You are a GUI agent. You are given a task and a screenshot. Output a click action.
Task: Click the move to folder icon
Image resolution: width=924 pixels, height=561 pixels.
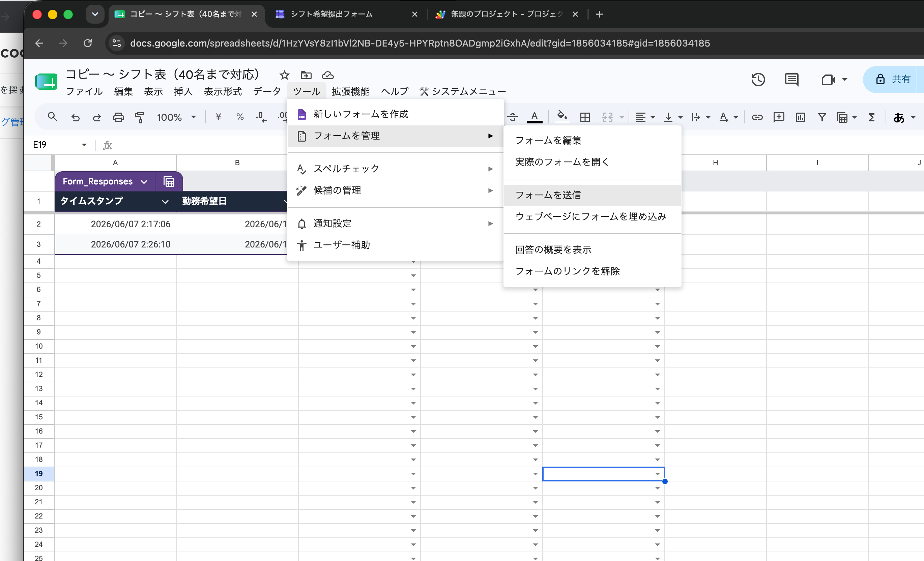(306, 75)
